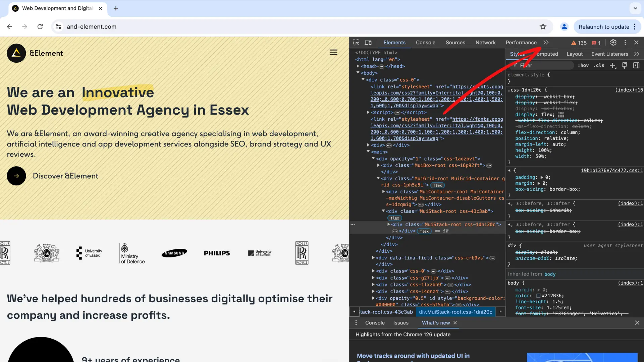The height and width of the screenshot is (362, 644).
Task: Click the &Element logo circle
Action: click(x=16, y=53)
